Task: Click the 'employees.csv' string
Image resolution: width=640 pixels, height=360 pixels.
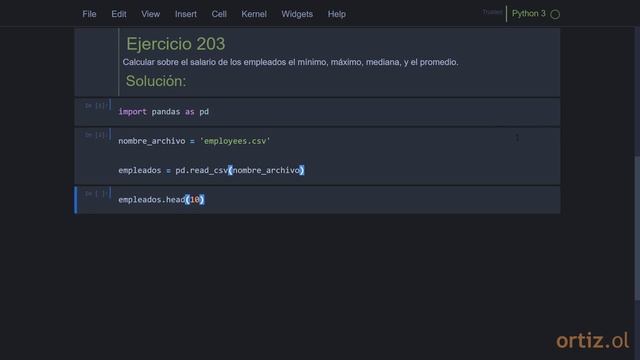Action: 235,141
